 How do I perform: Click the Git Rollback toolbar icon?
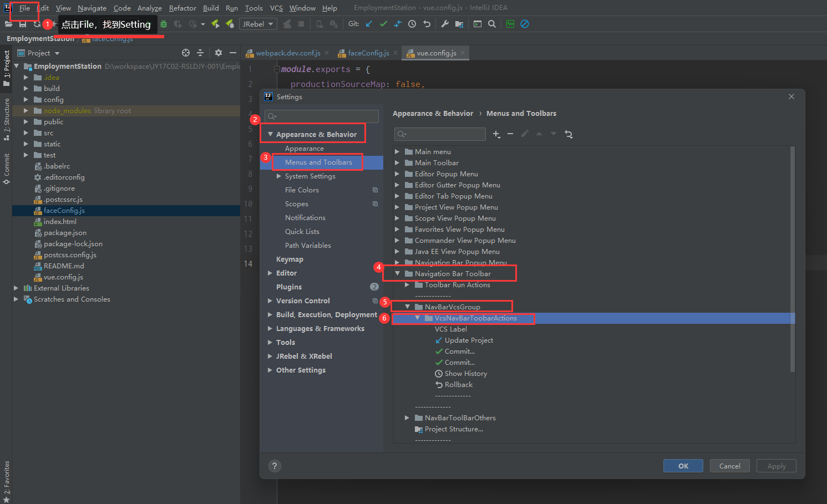(427, 24)
